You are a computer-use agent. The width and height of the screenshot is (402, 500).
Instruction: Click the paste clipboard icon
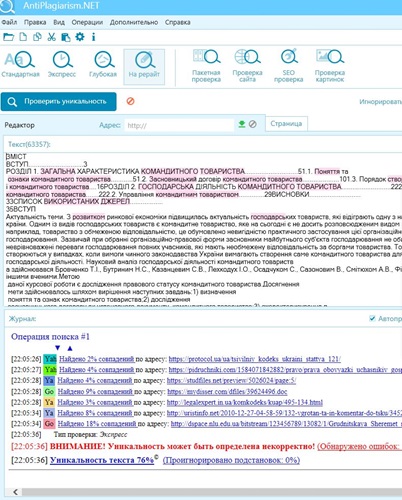pos(66,37)
